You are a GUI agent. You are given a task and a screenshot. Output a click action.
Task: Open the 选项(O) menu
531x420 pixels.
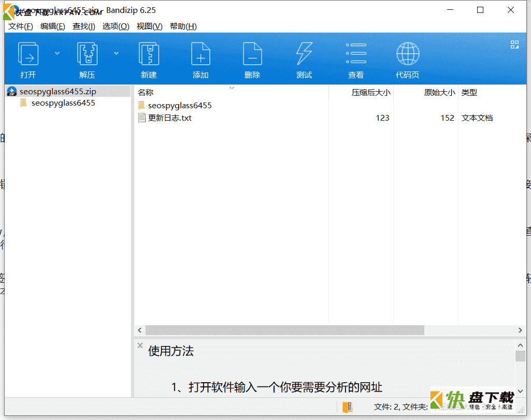tap(116, 26)
